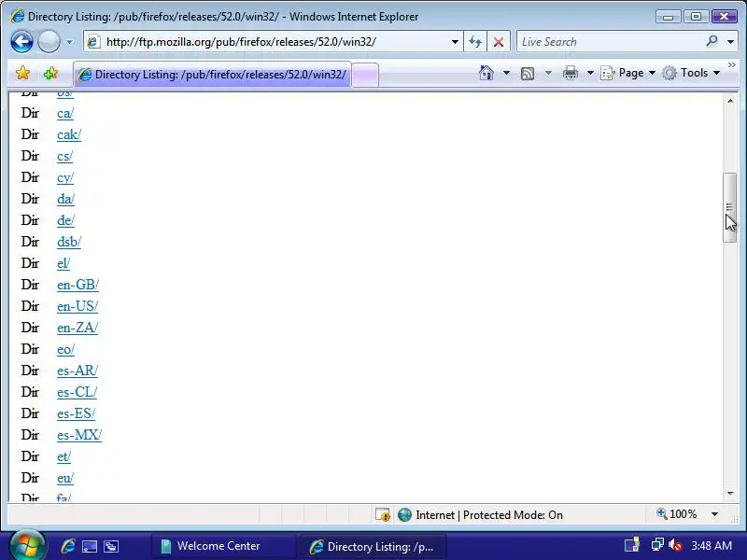Click the Internet zone globe icon
Viewport: 747px width, 560px height.
pos(404,515)
